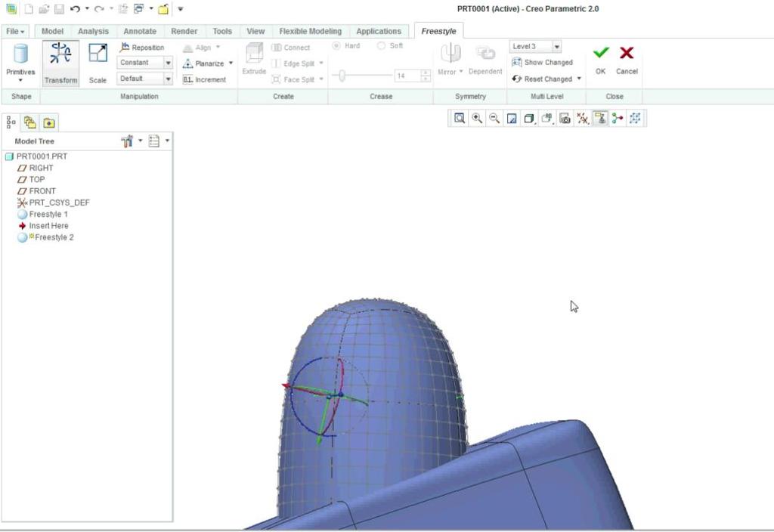The image size is (774, 532).
Task: Expand the Reset Changed dropdown arrow
Action: pyautogui.click(x=579, y=79)
